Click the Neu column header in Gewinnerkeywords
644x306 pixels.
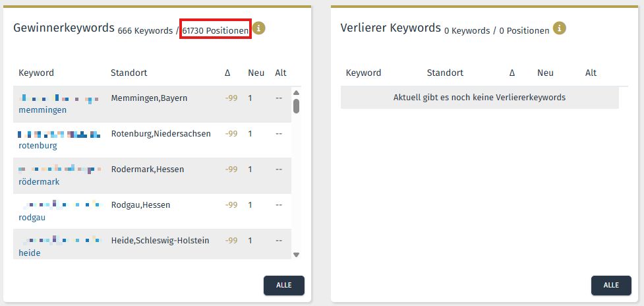pyautogui.click(x=256, y=73)
